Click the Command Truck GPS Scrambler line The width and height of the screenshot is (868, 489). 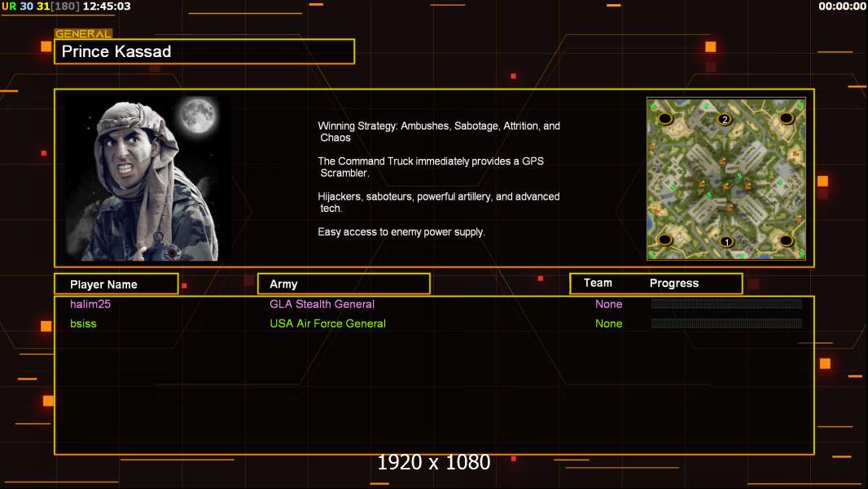431,167
